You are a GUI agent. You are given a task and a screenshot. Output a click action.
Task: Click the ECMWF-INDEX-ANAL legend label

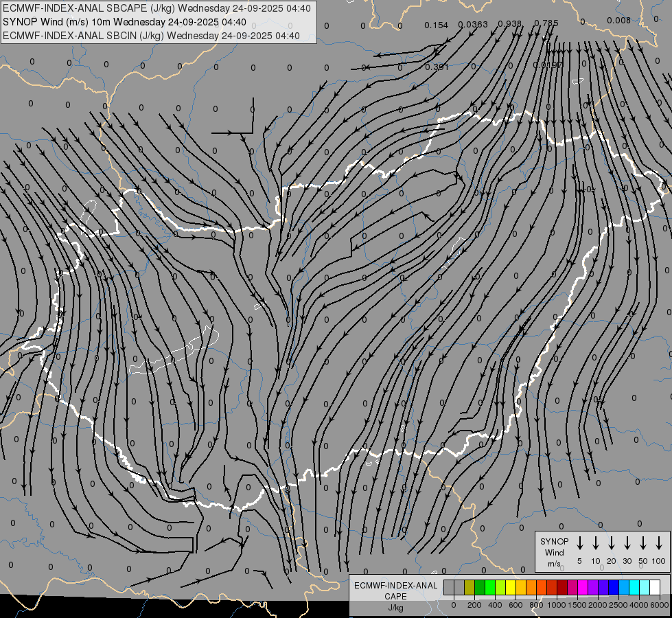click(395, 586)
